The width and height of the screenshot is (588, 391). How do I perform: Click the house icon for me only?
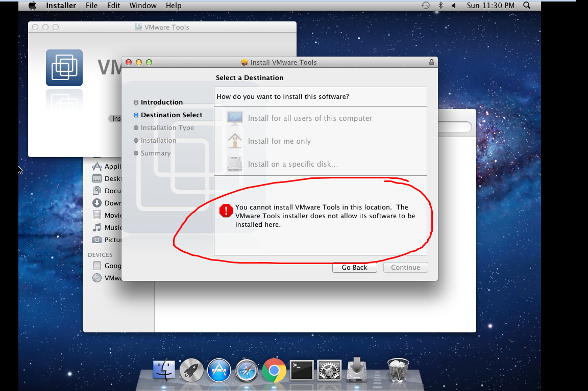click(235, 141)
